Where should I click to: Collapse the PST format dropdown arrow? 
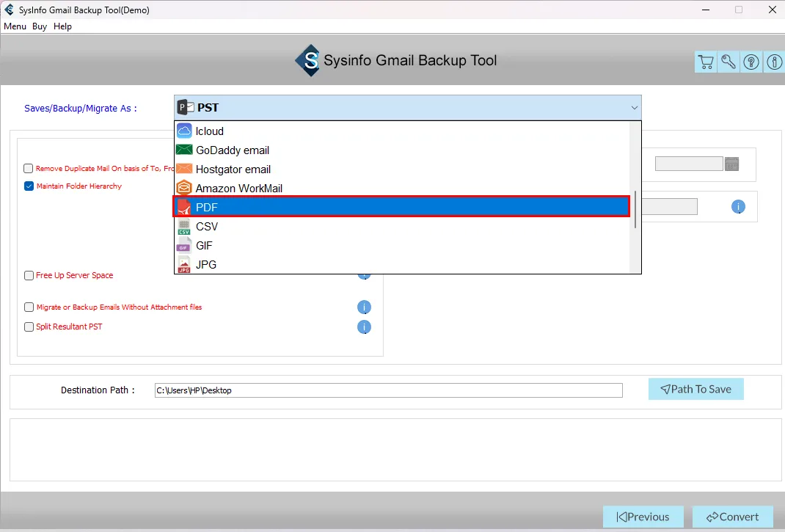pos(634,108)
